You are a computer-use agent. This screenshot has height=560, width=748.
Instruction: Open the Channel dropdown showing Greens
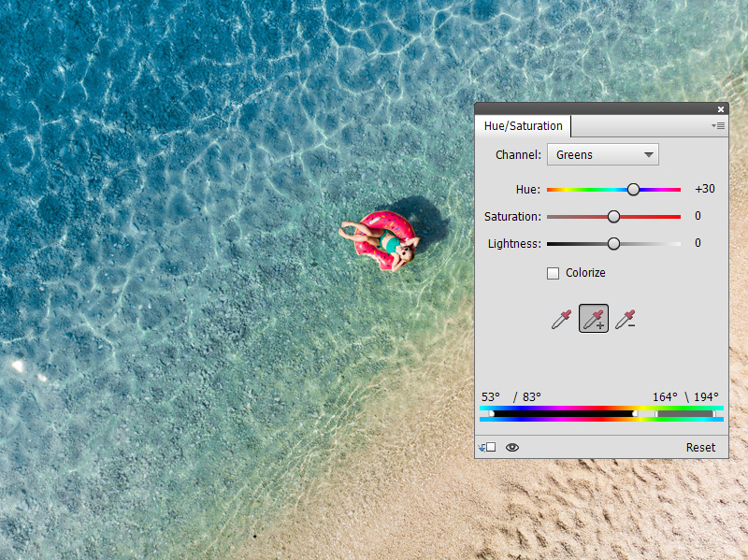coord(602,154)
